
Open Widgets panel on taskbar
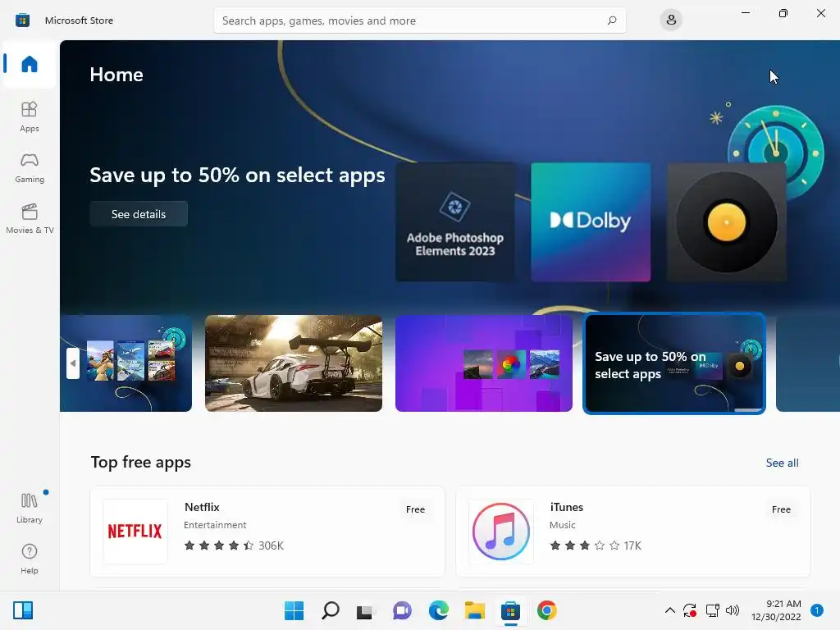(23, 610)
